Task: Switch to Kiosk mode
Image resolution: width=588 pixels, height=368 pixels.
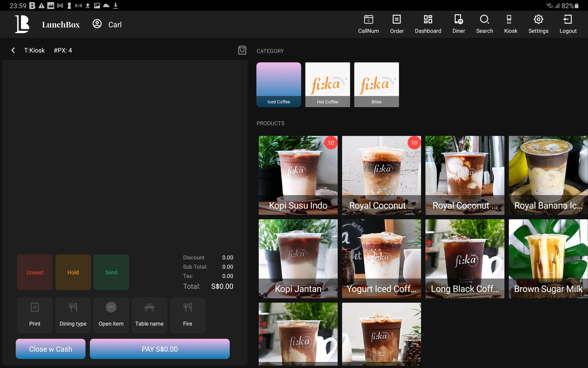Action: coord(510,24)
